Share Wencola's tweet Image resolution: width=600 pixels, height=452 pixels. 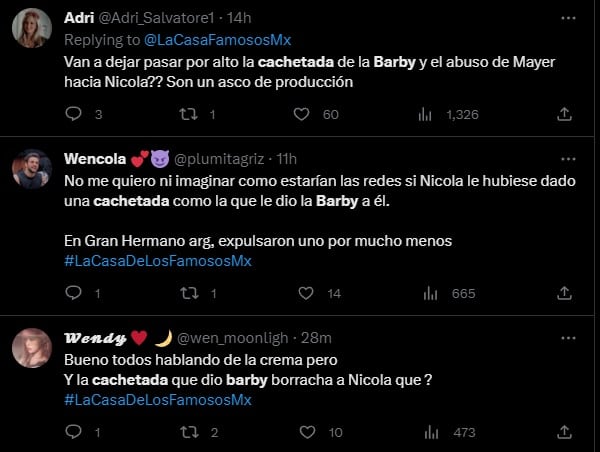pyautogui.click(x=564, y=293)
